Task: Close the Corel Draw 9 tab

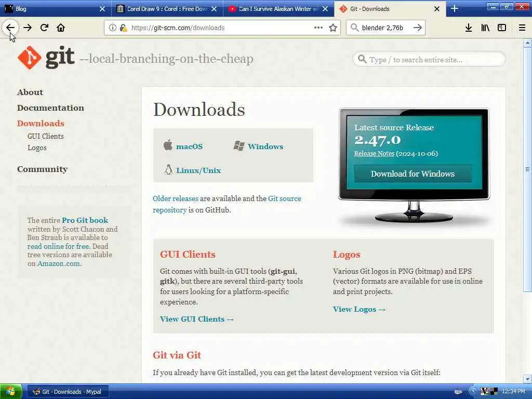Action: (x=214, y=9)
